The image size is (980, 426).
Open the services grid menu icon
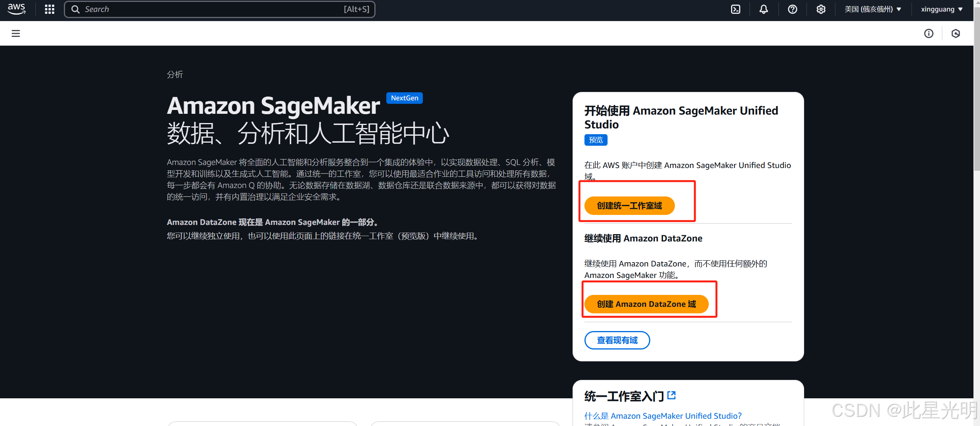pos(50,9)
